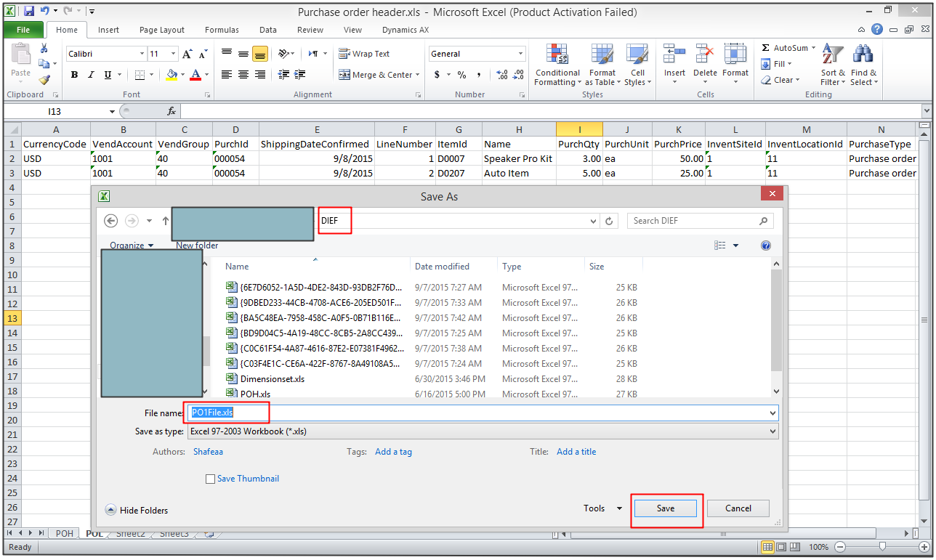Adjust the zoom slider

pyautogui.click(x=881, y=547)
